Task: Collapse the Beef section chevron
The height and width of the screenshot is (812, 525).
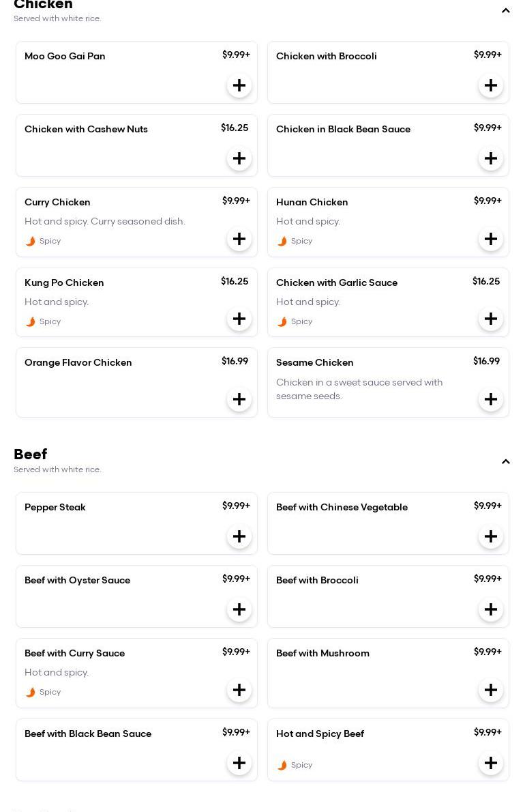Action: (506, 462)
